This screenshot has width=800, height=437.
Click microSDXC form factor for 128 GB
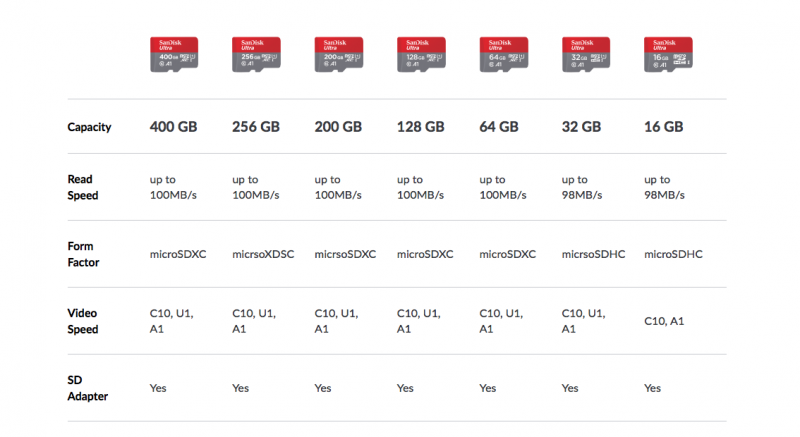(425, 254)
